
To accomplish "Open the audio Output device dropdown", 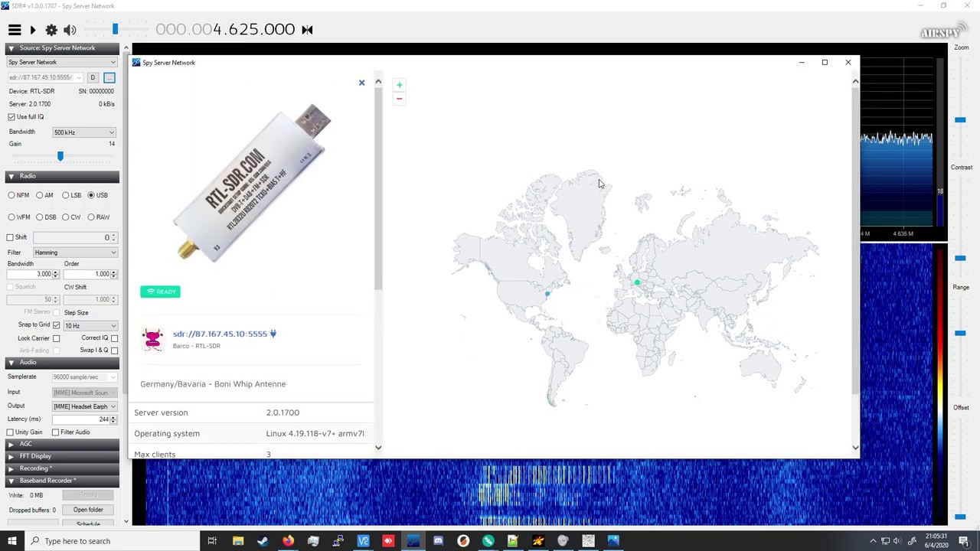I will point(84,406).
